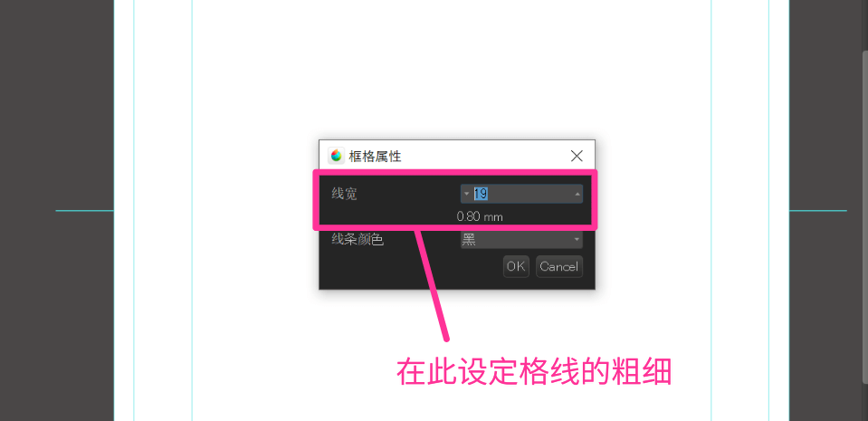This screenshot has height=421, width=868.
Task: Click the 0.80 mm readout text
Action: pos(480,216)
